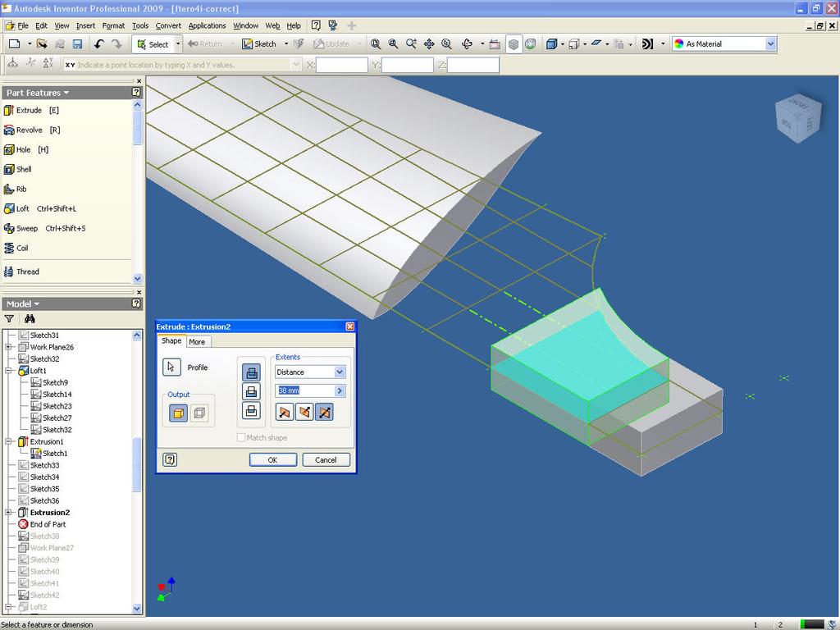The width and height of the screenshot is (840, 630).
Task: Open the Insert menu
Action: (85, 25)
